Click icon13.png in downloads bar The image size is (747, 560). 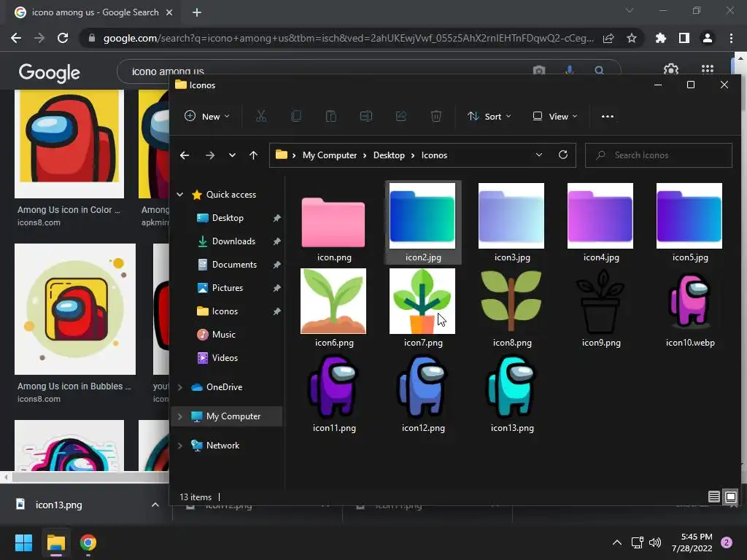(x=58, y=505)
